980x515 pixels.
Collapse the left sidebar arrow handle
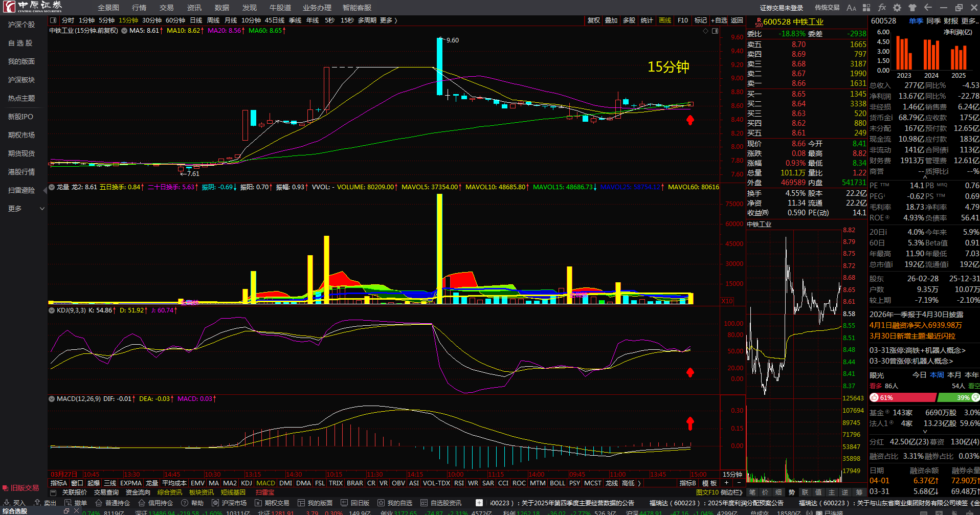[45, 190]
